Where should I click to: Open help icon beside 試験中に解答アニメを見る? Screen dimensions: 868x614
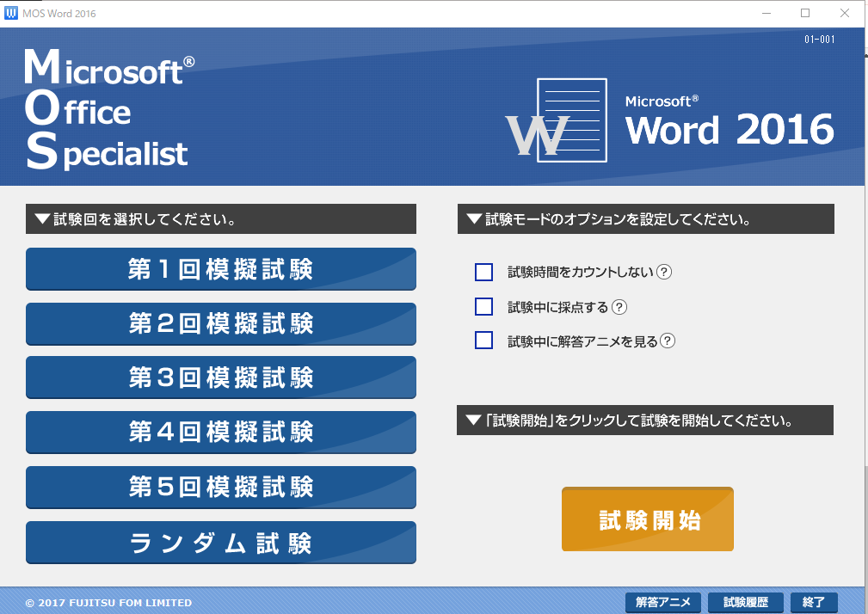click(x=668, y=341)
